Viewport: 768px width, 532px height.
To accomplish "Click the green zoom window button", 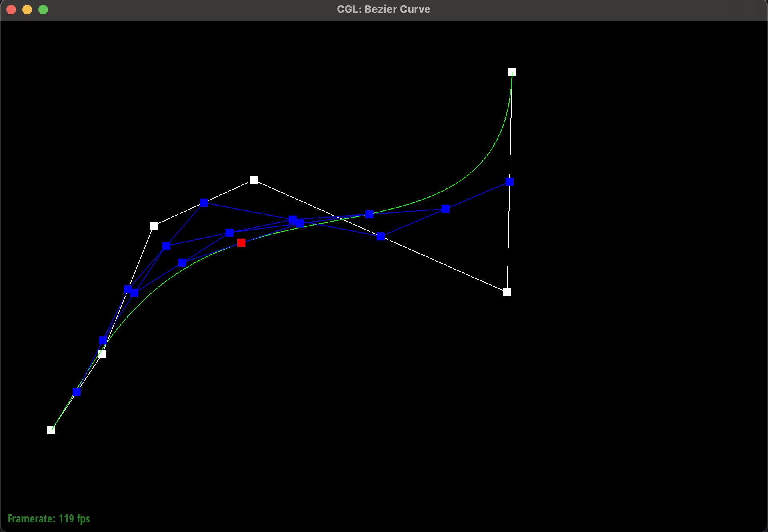I will click(43, 10).
